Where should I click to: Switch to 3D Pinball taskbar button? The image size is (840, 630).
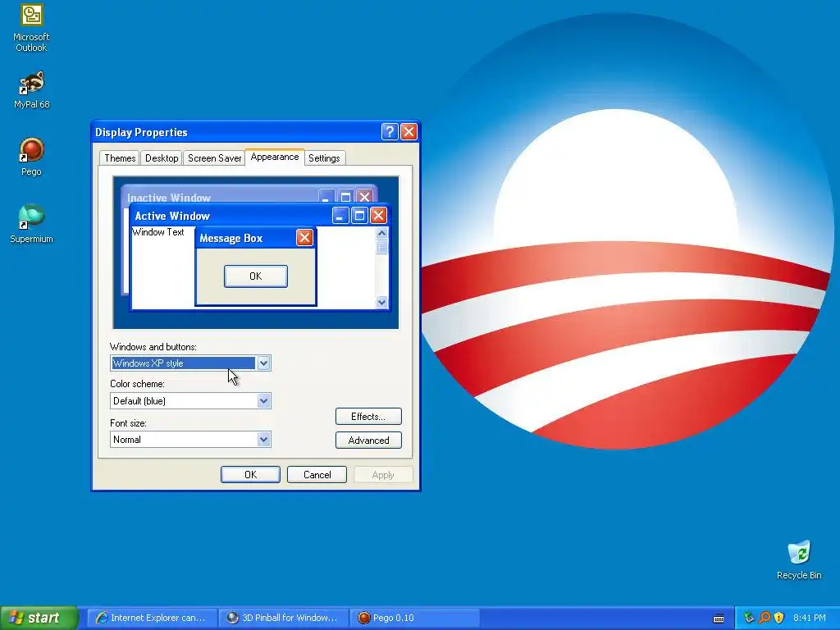click(284, 618)
